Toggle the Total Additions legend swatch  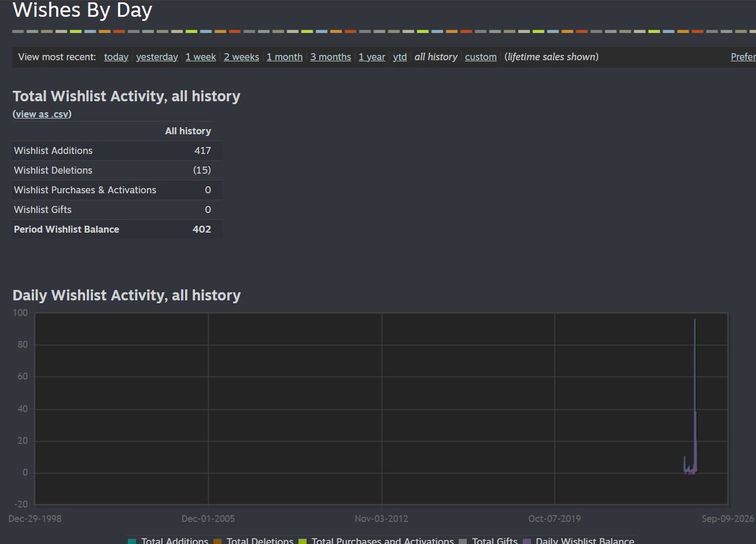[132, 541]
